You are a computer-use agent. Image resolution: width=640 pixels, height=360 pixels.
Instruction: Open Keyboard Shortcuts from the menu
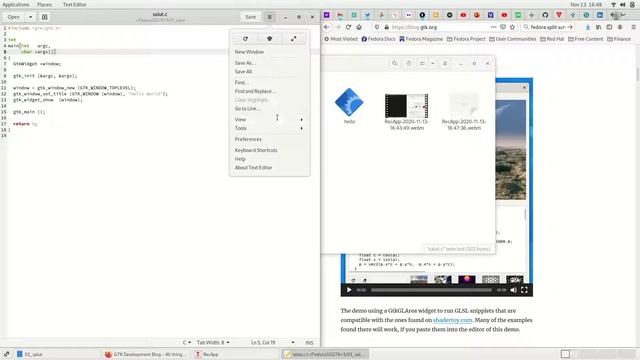click(256, 150)
